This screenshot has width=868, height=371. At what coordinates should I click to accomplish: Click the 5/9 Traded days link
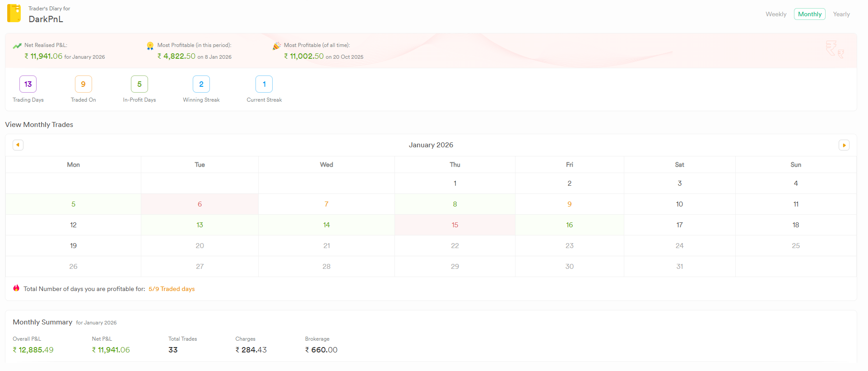point(172,289)
